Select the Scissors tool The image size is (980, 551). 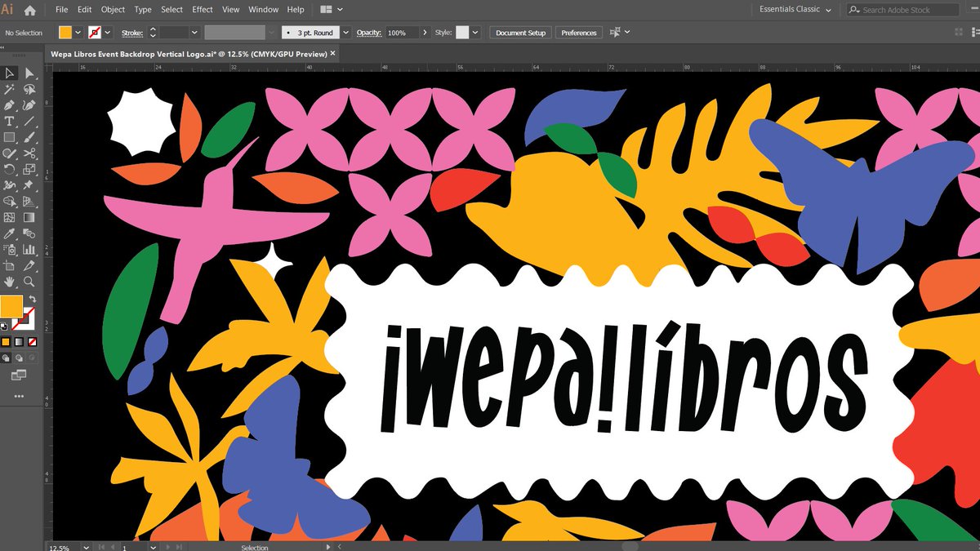(29, 153)
